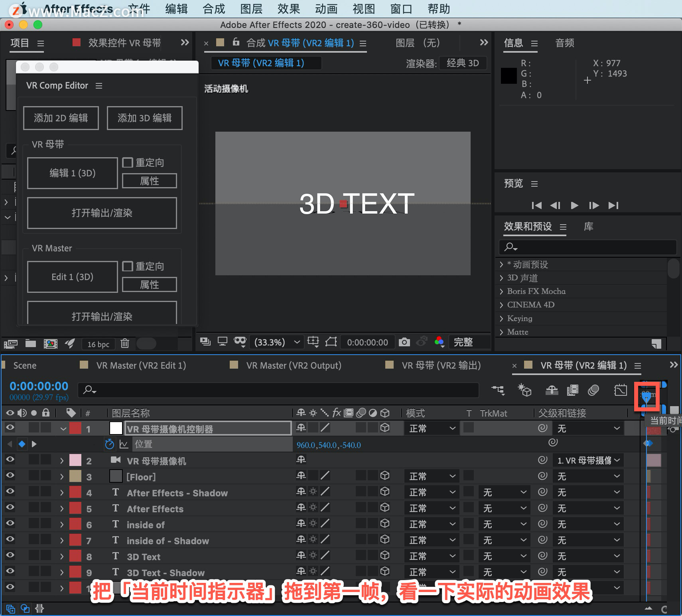Toggle 3D layer switch for [Floor]
Screen dimensions: 682x616
(385, 476)
